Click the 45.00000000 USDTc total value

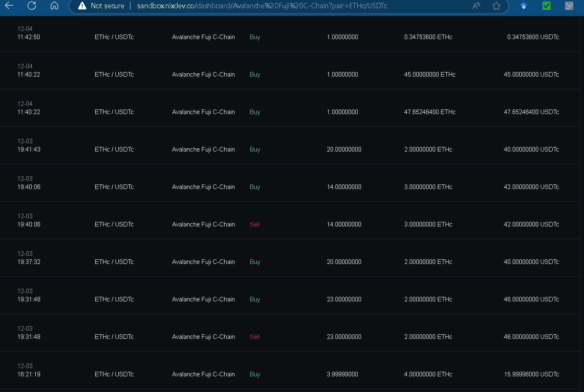(531, 75)
